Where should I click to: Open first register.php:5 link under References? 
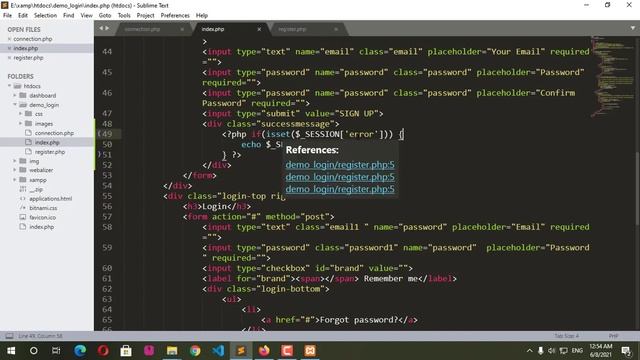(x=340, y=164)
